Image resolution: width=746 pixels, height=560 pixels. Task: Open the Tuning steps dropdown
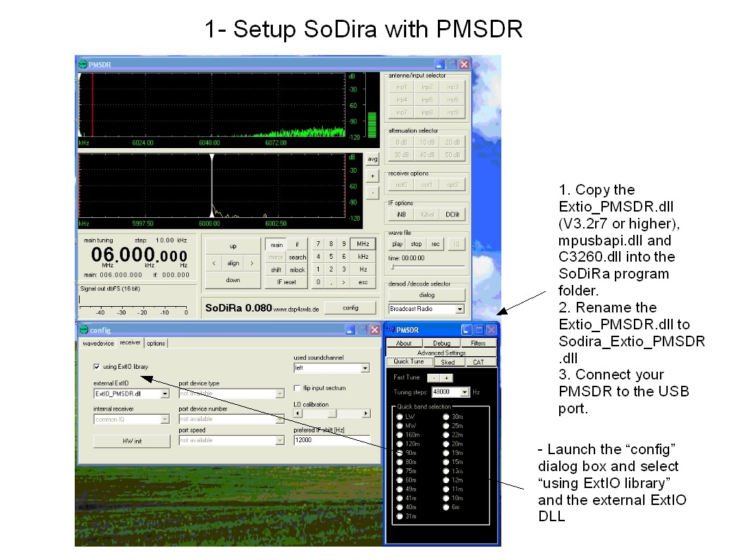point(465,392)
